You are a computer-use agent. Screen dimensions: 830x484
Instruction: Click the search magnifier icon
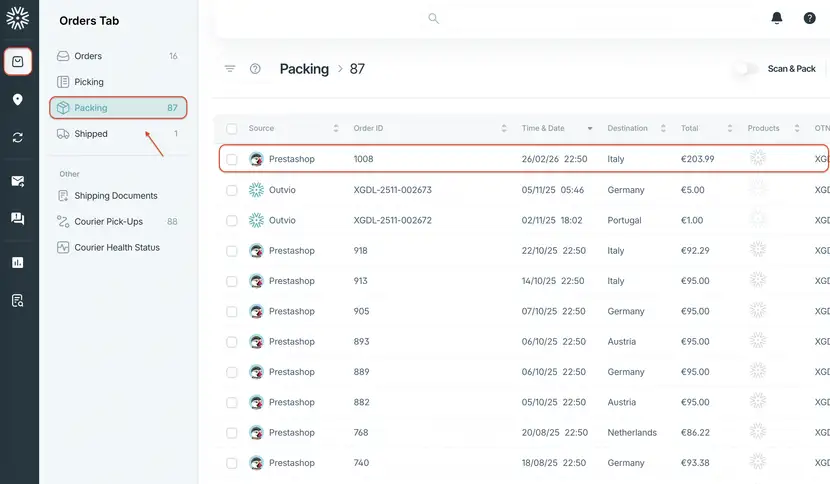(x=434, y=19)
